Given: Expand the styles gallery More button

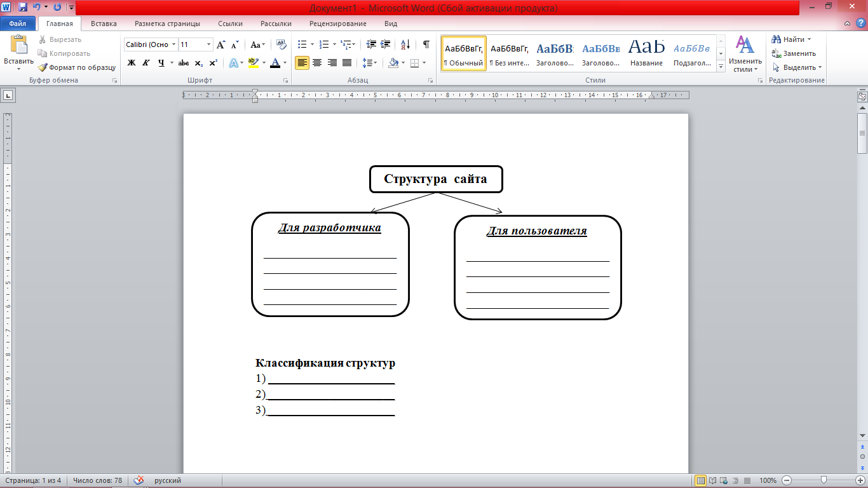Looking at the screenshot, I should click(721, 66).
